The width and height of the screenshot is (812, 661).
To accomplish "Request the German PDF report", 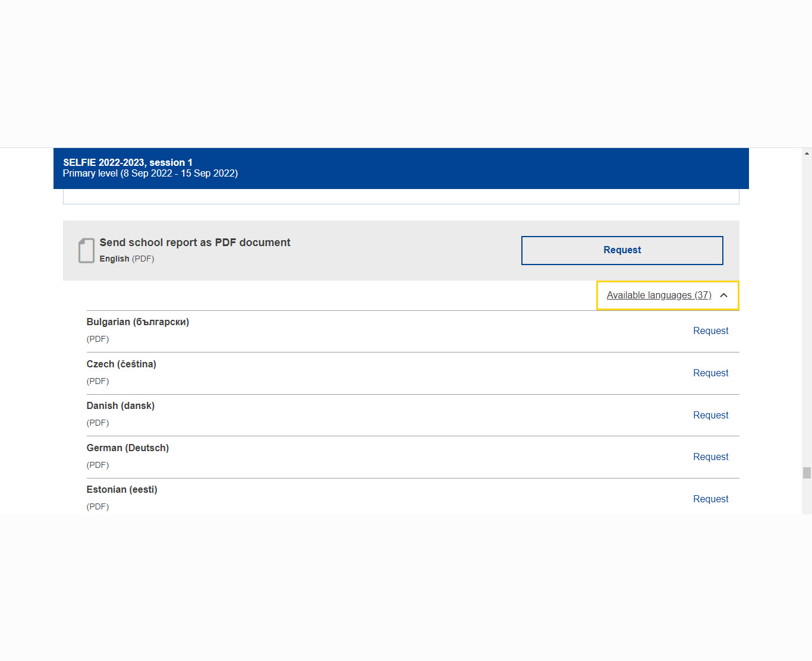I will (710, 457).
